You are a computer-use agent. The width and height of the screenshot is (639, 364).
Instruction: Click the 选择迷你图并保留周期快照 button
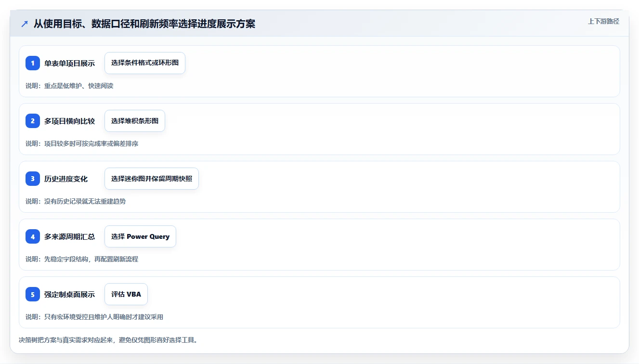coord(152,179)
